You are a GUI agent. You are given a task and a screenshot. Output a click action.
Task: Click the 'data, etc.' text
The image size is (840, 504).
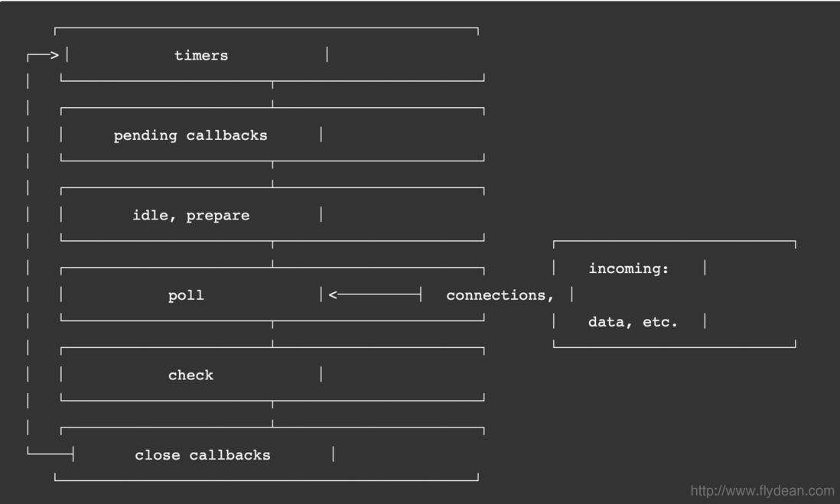coord(633,322)
